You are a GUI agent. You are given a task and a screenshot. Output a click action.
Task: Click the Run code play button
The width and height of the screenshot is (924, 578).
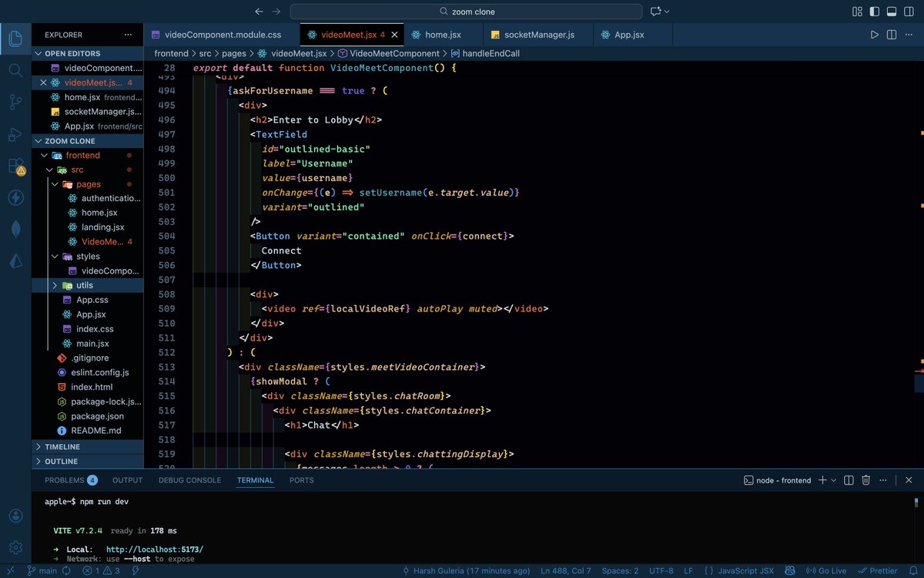874,35
